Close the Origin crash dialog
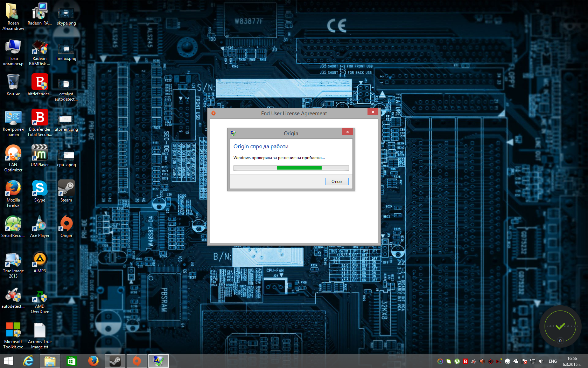 point(347,132)
